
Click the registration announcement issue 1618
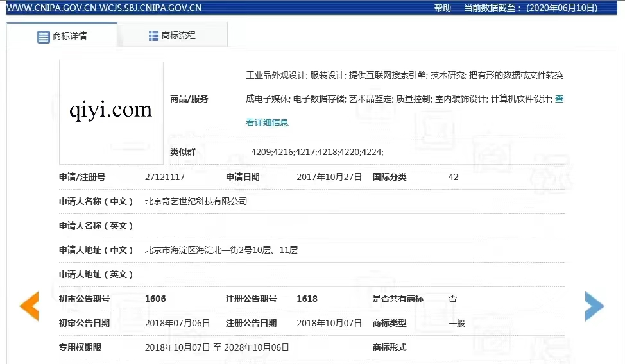click(307, 299)
